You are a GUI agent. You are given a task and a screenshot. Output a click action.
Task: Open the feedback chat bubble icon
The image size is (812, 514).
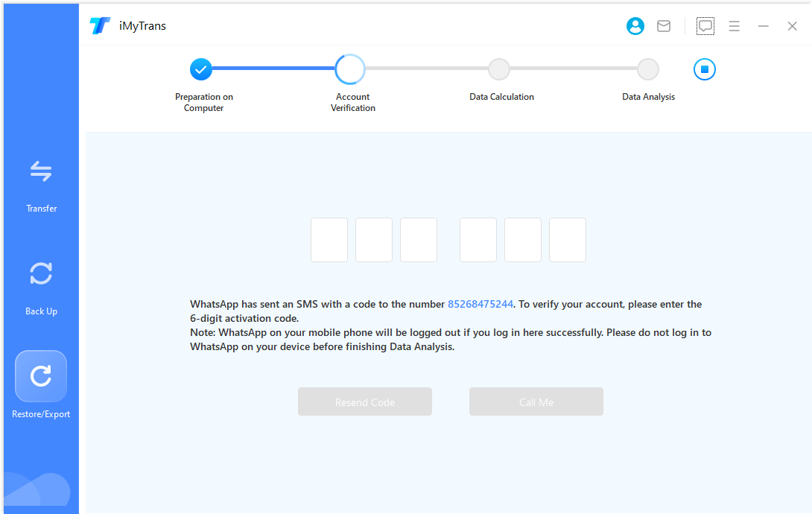705,26
